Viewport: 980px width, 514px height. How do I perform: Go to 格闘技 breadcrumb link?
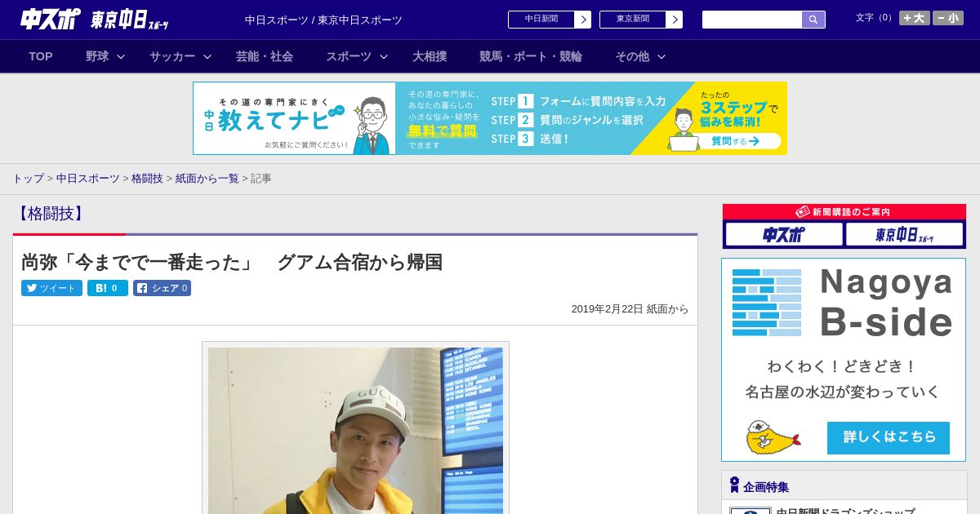[147, 178]
